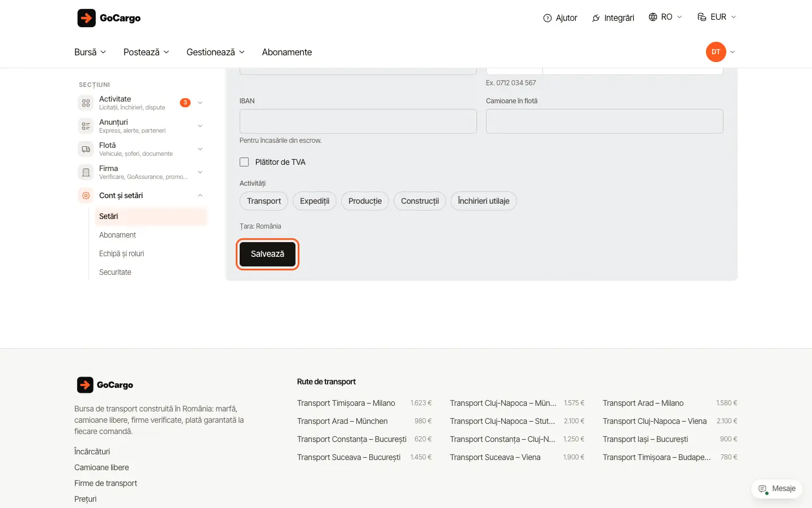Click the DT user avatar
Screen dimensions: 812x508
tap(716, 52)
